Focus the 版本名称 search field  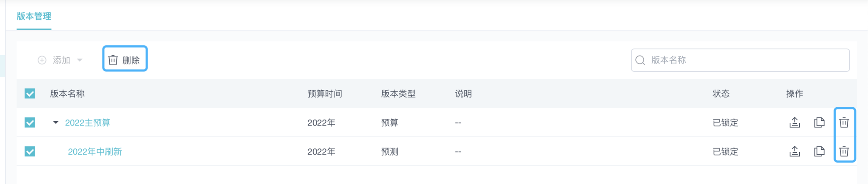coord(746,60)
